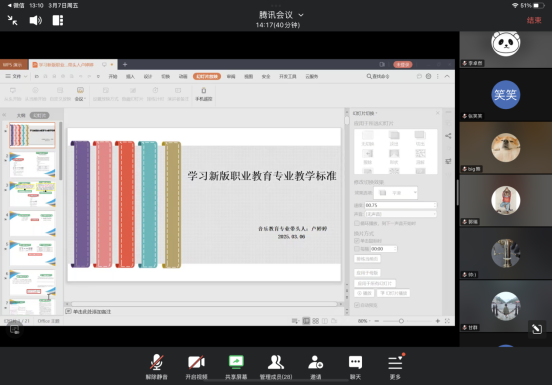Unmute microphone with 解除静音
This screenshot has height=386, width=552.
tap(157, 367)
